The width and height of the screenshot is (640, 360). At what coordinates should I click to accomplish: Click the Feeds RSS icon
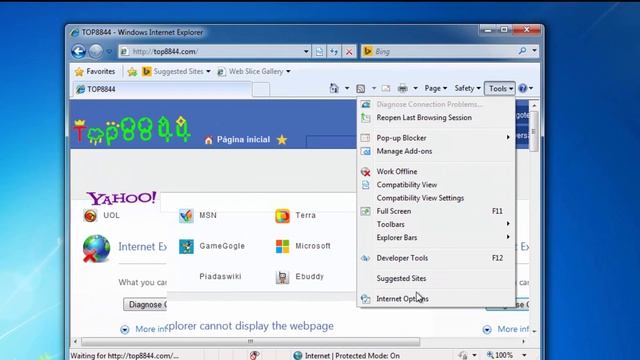pos(360,89)
